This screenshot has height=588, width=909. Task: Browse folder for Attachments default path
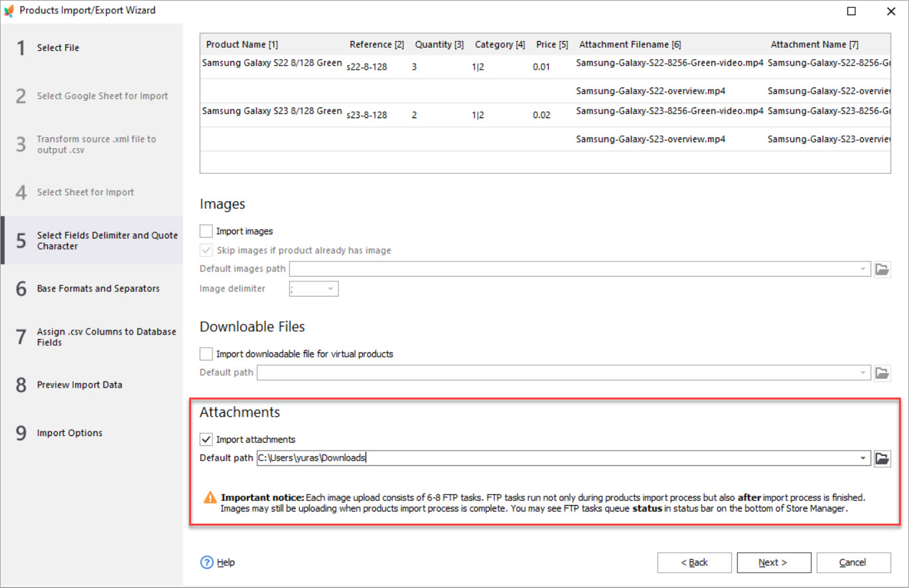tap(882, 458)
